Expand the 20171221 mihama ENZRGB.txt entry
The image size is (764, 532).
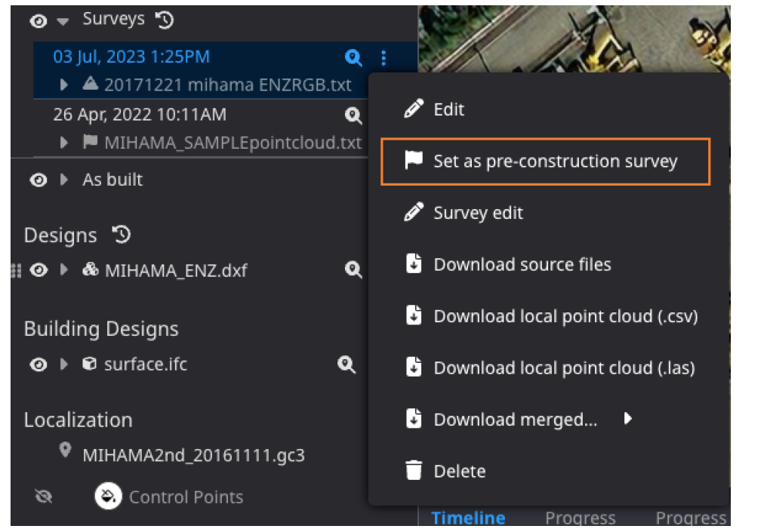point(64,85)
